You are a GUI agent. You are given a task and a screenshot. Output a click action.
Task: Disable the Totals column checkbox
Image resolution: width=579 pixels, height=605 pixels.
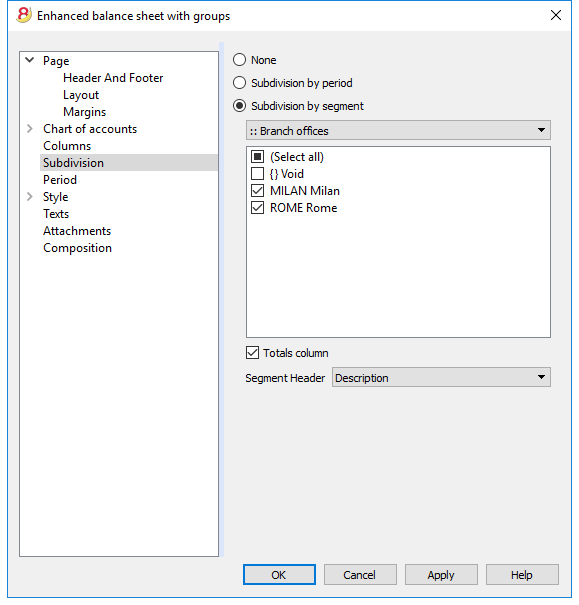coord(252,353)
